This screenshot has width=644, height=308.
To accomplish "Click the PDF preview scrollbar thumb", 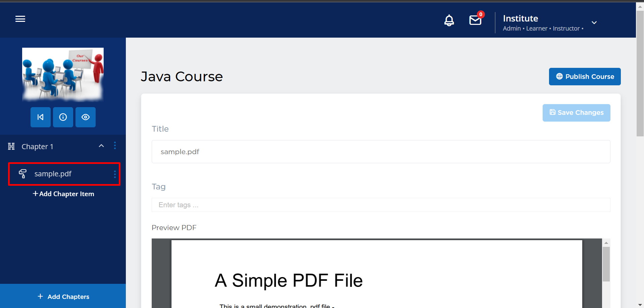I will point(606,264).
